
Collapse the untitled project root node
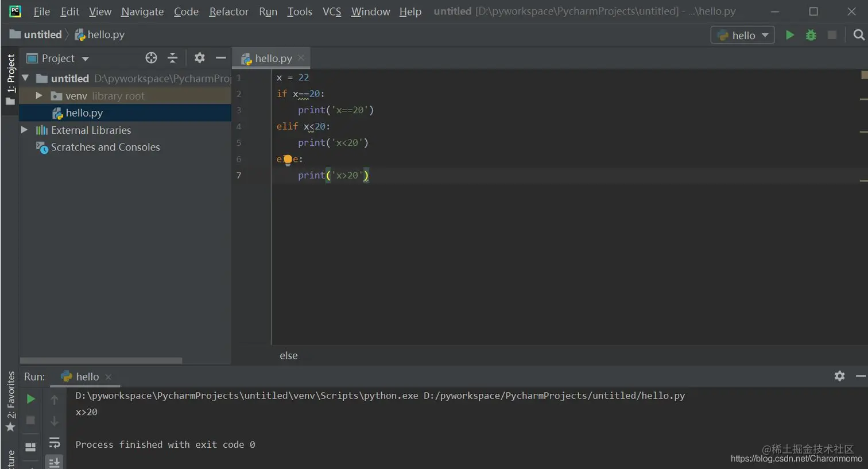[25, 77]
